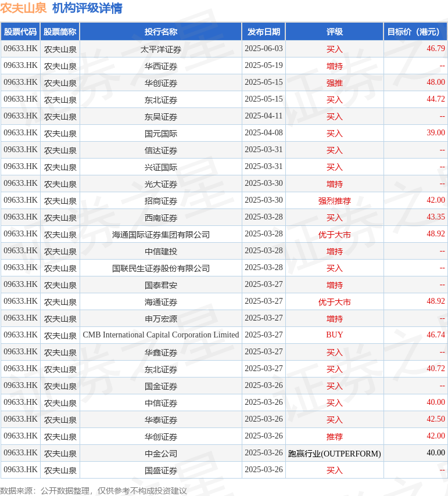
Task: Click the 2025-05-19 date cell
Action: tap(264, 66)
